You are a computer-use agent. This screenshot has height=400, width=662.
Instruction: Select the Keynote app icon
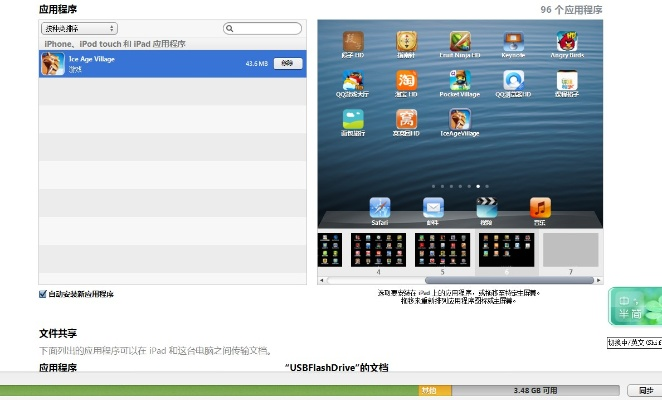click(514, 43)
